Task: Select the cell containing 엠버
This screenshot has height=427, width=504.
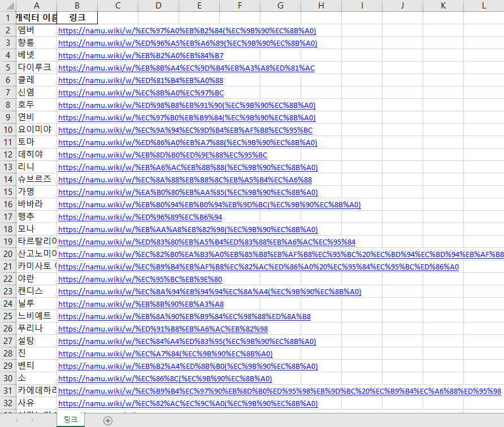Action: coord(37,30)
